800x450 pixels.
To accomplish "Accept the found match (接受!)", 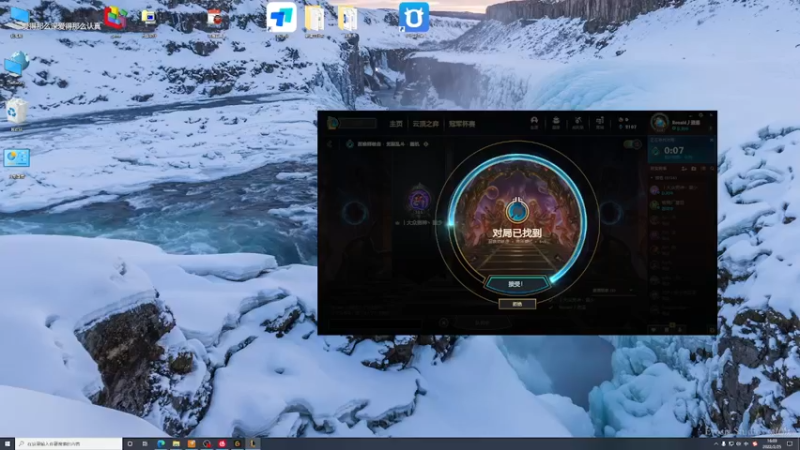I will 516,284.
